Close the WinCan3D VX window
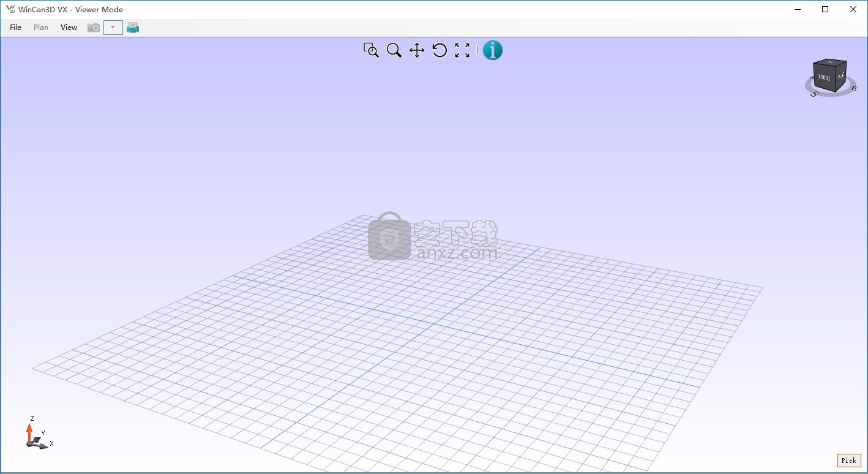The width and height of the screenshot is (868, 474). click(x=853, y=9)
